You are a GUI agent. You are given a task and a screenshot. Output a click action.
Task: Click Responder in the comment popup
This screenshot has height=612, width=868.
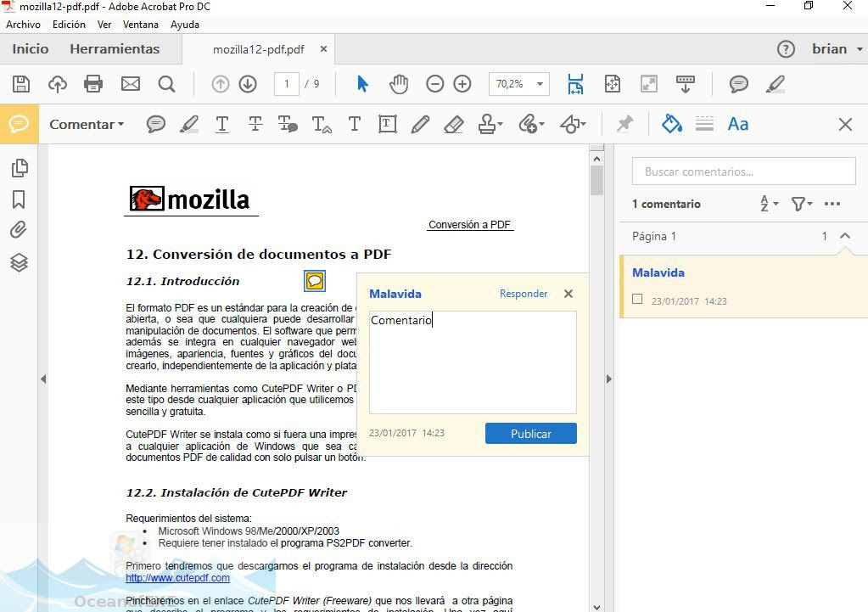click(524, 294)
